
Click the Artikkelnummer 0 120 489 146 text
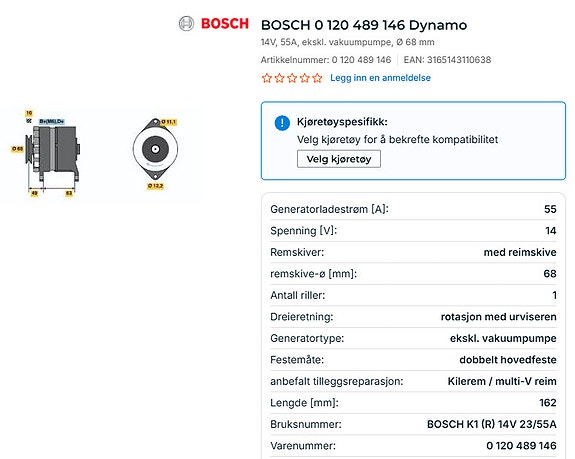coord(326,60)
